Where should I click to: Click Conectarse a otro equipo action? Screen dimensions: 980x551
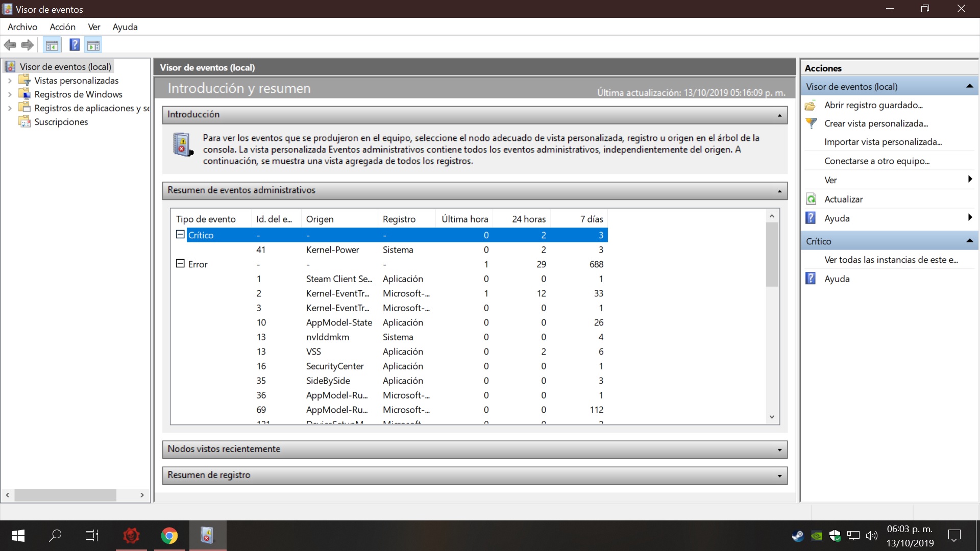pyautogui.click(x=876, y=161)
